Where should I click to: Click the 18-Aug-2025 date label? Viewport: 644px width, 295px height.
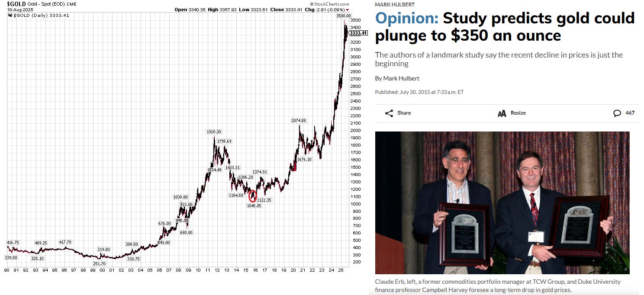[x=19, y=10]
